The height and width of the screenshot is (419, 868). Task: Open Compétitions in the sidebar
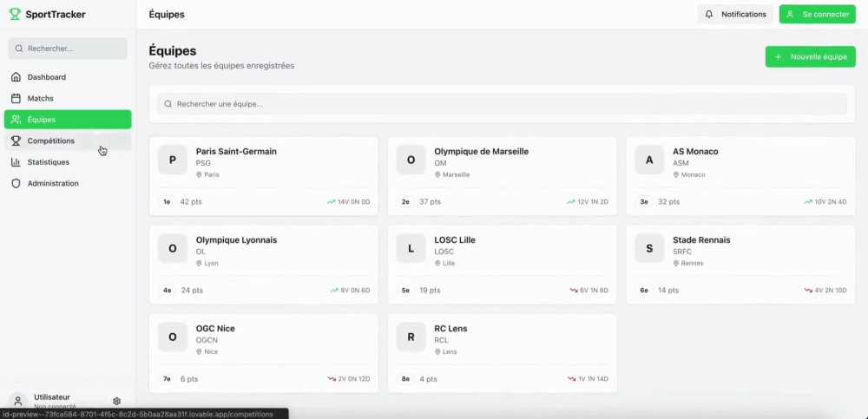[68, 141]
